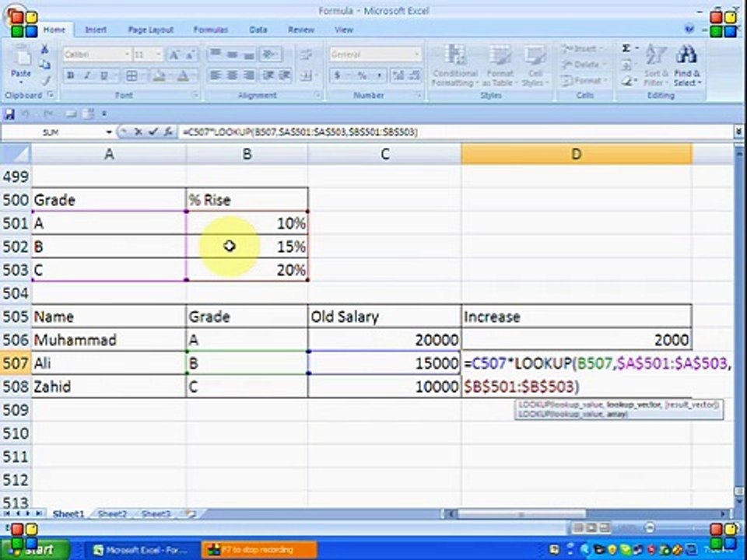Open the General number format dropdown

coord(417,54)
